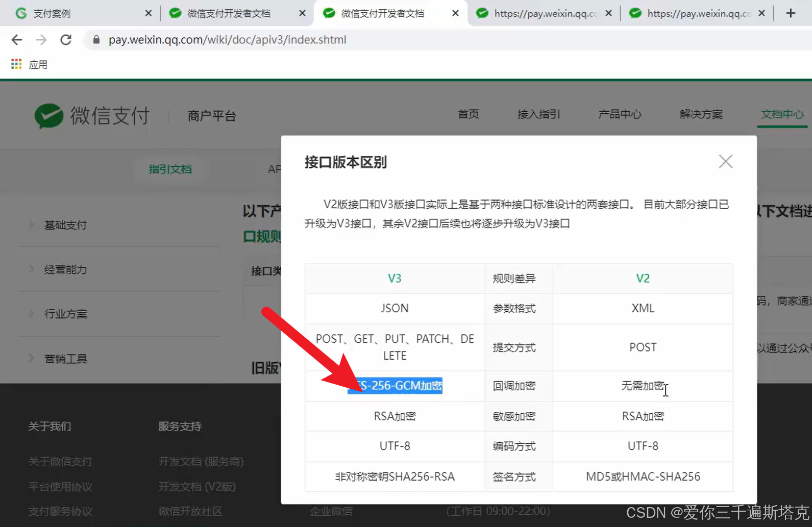The width and height of the screenshot is (812, 527).
Task: Open 首页 in top navigation
Action: [469, 114]
